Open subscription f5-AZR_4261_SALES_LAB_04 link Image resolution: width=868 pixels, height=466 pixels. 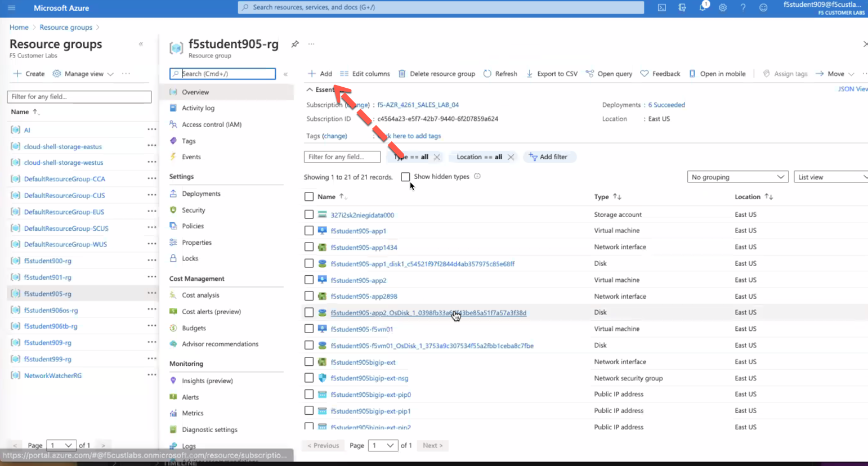coord(418,105)
